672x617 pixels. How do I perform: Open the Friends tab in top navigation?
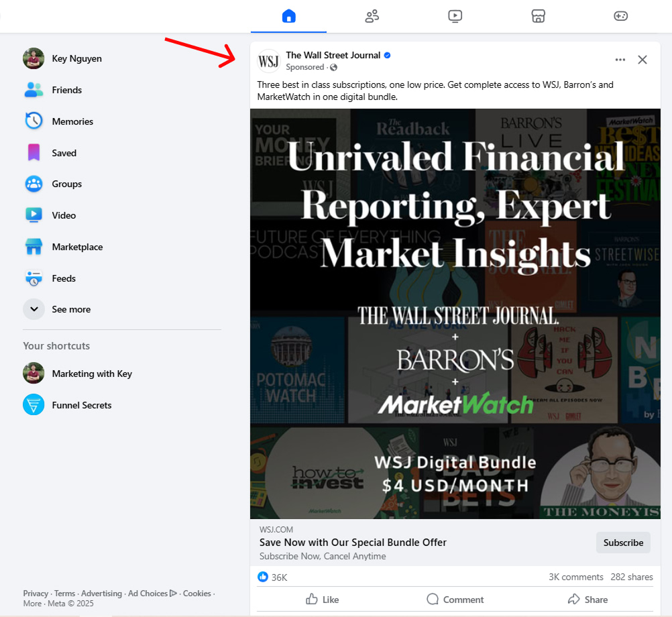click(372, 16)
